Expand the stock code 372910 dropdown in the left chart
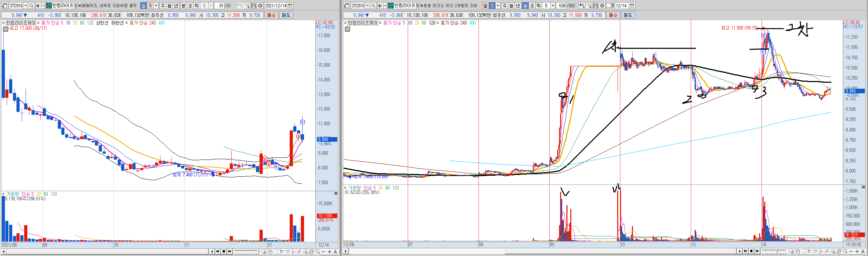868x256 pixels. point(26,6)
